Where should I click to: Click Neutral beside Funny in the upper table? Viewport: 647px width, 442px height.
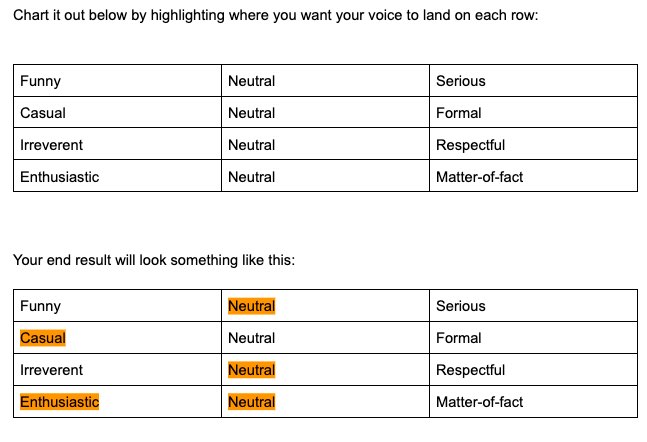[x=251, y=81]
